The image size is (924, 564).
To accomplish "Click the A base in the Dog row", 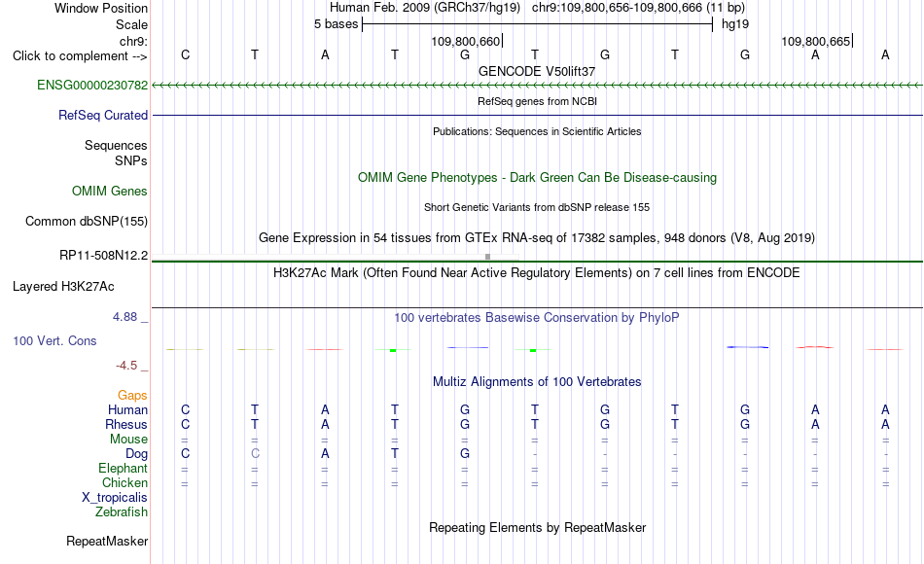I will coord(325,454).
